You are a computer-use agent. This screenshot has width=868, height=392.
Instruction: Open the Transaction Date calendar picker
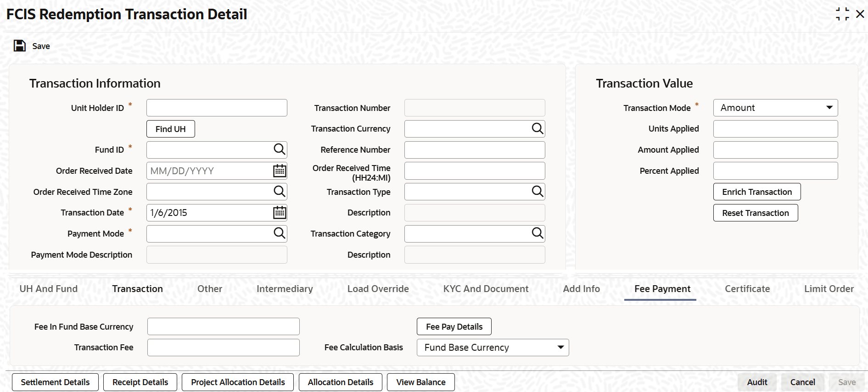(x=280, y=212)
